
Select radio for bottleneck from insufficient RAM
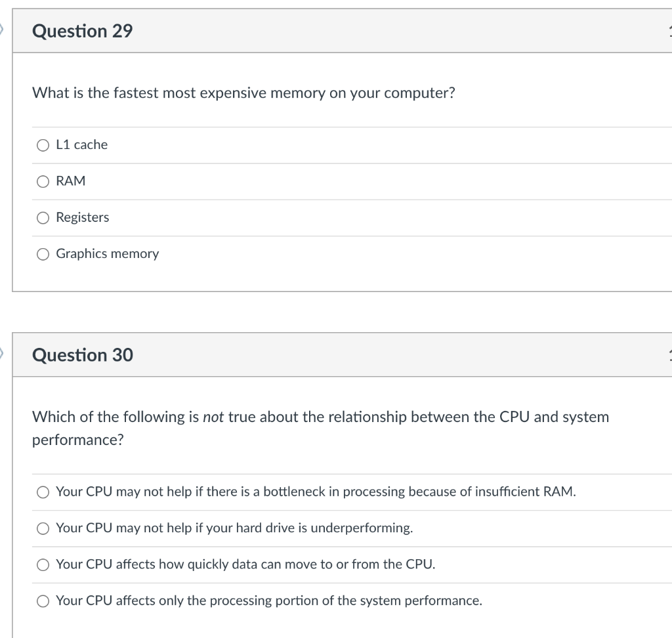43,492
